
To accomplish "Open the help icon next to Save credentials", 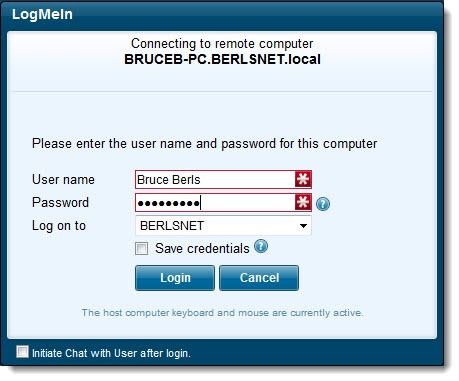I will tap(261, 246).
